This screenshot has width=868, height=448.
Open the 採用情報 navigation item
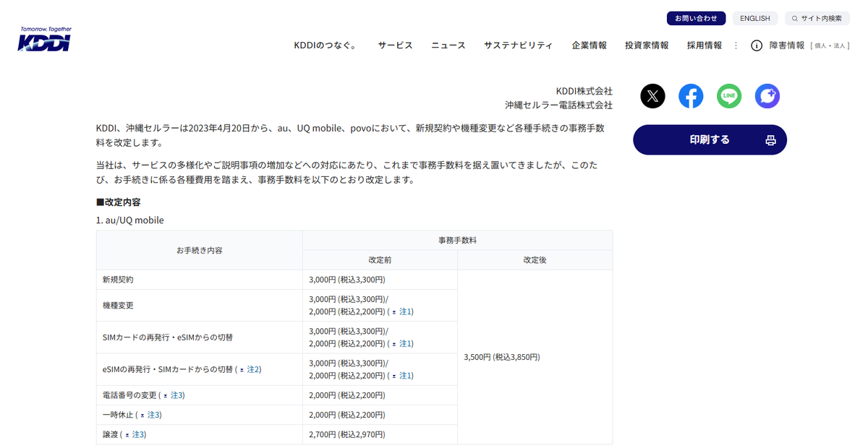705,46
